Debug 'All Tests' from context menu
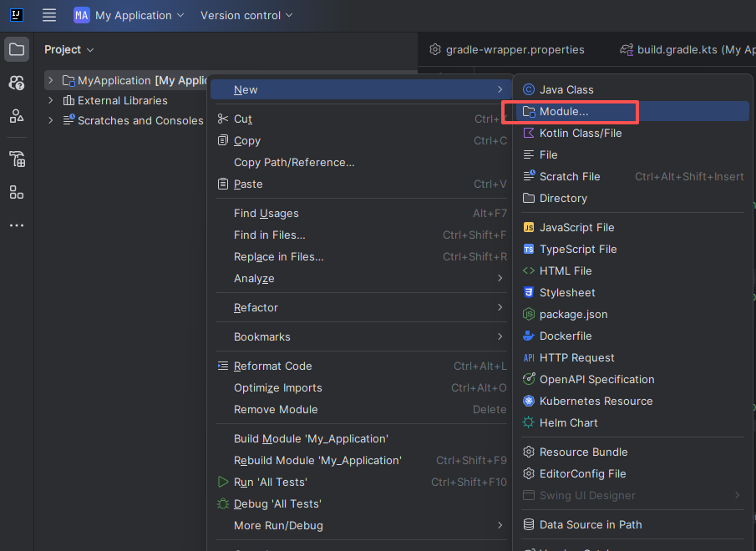 [361, 503]
